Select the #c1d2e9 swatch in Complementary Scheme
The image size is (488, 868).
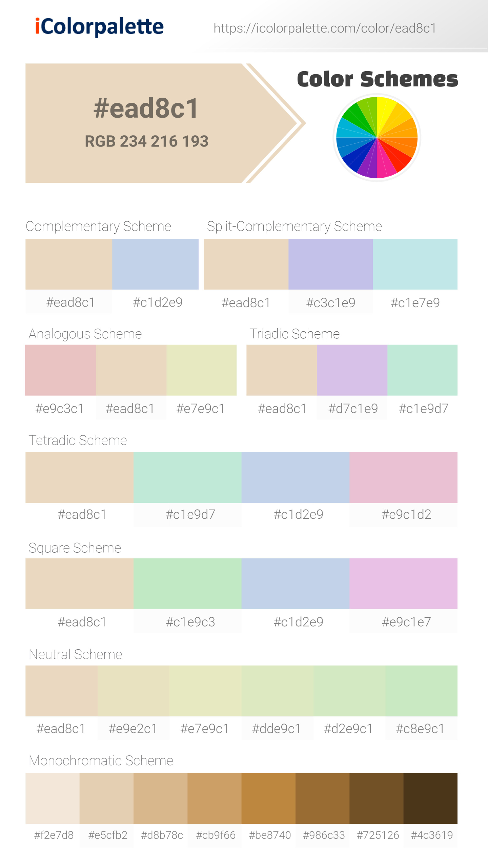coord(155,264)
